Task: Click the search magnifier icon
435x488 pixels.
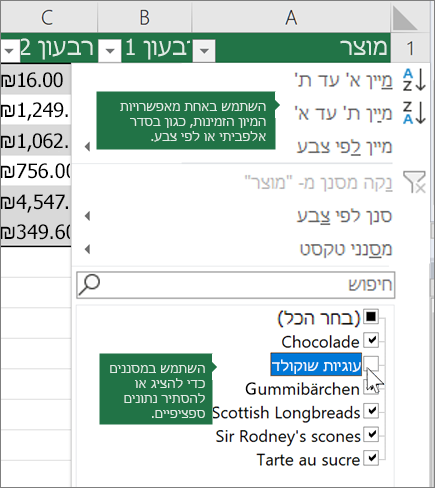Action: click(x=89, y=285)
